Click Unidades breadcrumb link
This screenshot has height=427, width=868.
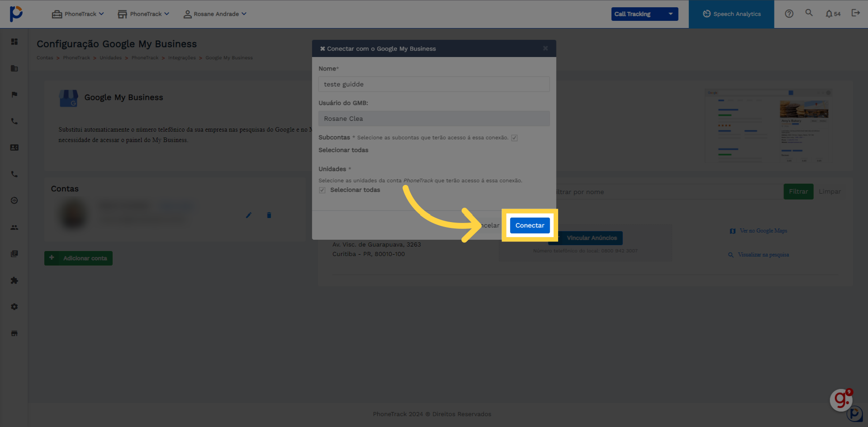click(x=111, y=58)
